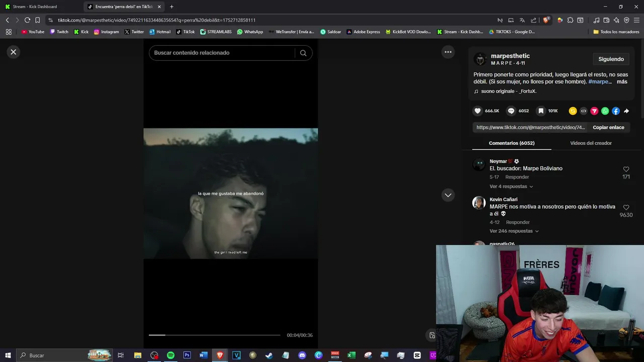
Task: Open the three-dot video options menu
Action: pyautogui.click(x=448, y=52)
